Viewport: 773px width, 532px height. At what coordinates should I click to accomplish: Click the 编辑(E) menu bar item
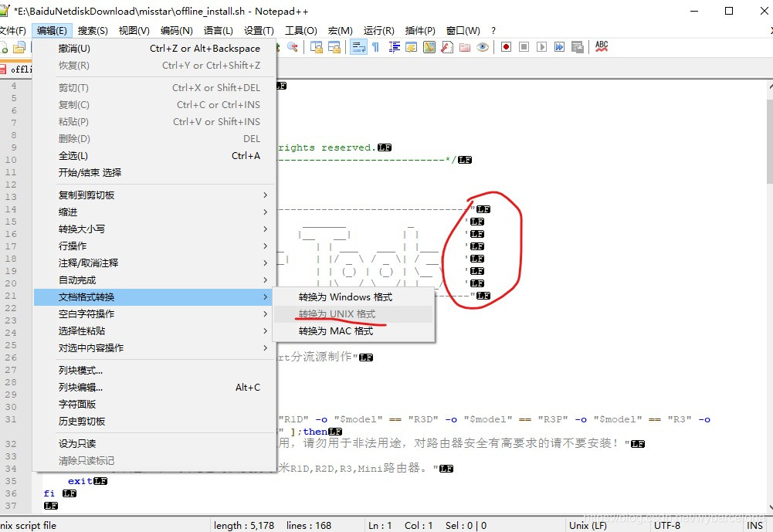click(x=52, y=31)
